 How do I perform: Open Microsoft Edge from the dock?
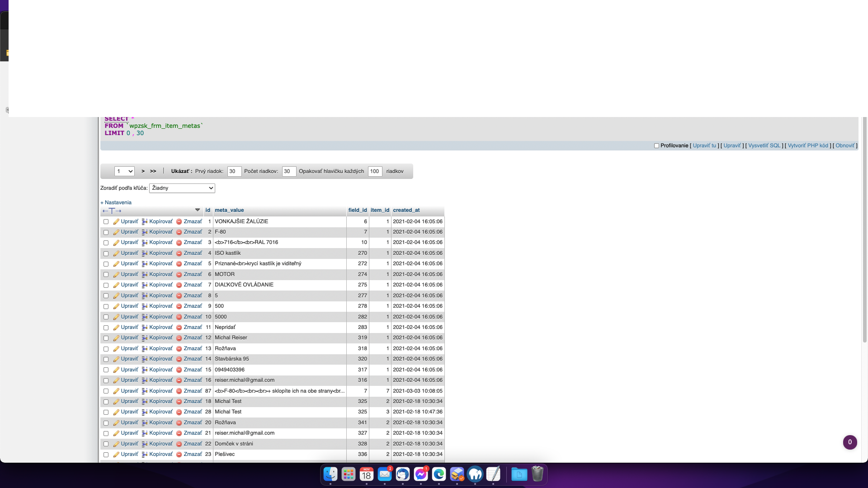(x=439, y=474)
